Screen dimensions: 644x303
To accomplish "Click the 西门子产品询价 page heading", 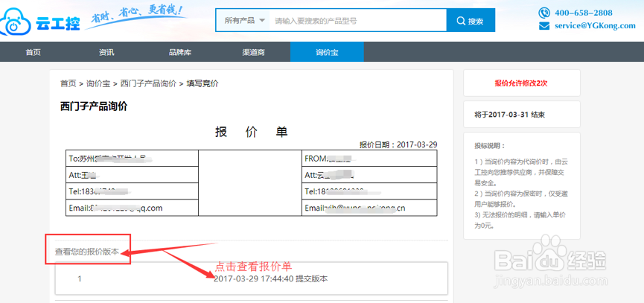I will point(94,106).
